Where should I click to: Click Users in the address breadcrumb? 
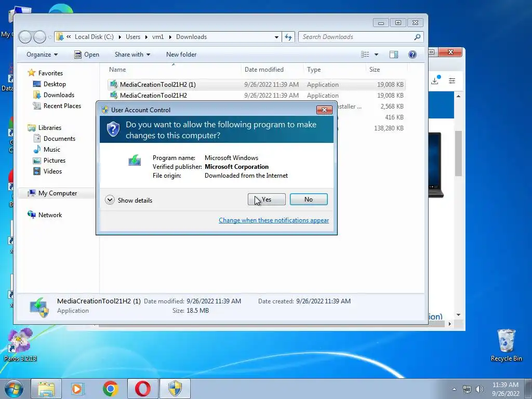click(133, 37)
